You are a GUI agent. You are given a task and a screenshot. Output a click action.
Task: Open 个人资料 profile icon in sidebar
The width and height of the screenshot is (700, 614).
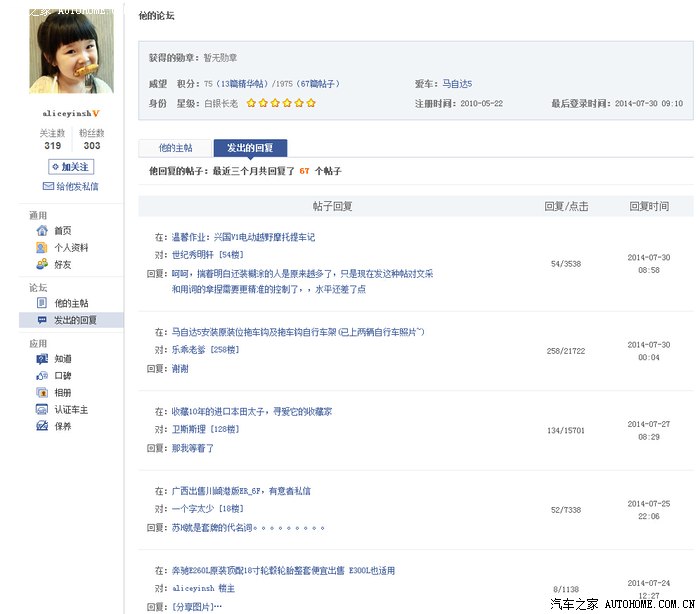(x=42, y=248)
